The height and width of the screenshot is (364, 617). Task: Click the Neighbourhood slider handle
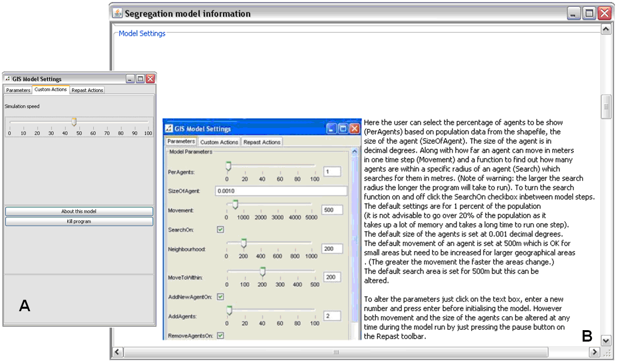(x=244, y=243)
